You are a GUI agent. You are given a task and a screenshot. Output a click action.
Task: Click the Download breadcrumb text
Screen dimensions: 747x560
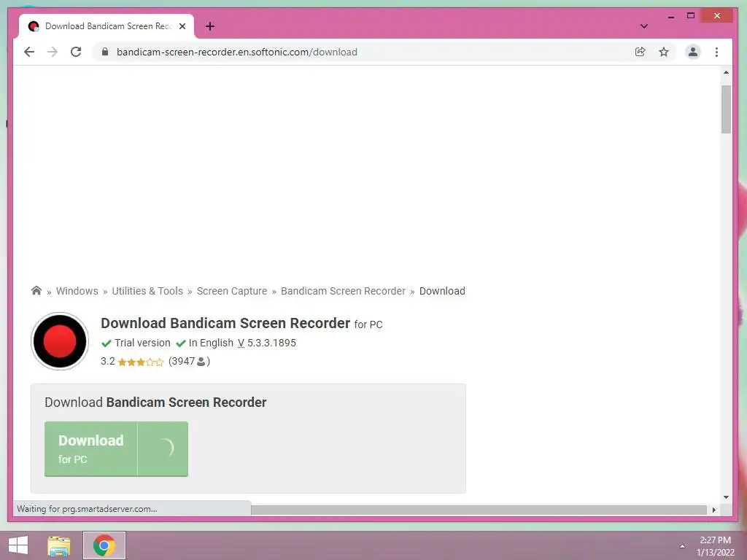click(x=442, y=291)
